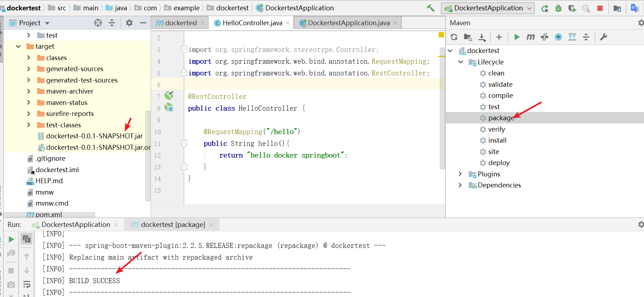Start debugging with the bug icon
Image resolution: width=644 pixels, height=297 pixels.
point(558,8)
